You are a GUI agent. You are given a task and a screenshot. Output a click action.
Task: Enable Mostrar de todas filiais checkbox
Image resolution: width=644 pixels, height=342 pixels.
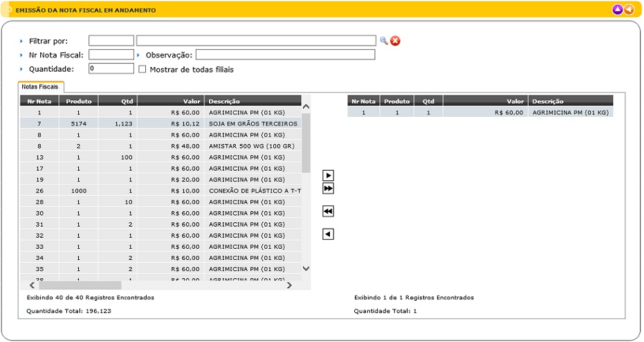click(142, 69)
